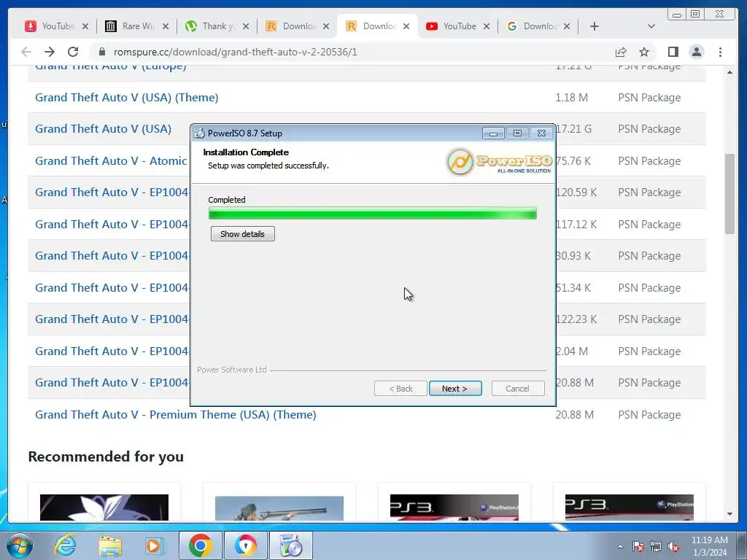Click the green Completed progress bar
The height and width of the screenshot is (560, 747).
(x=373, y=214)
